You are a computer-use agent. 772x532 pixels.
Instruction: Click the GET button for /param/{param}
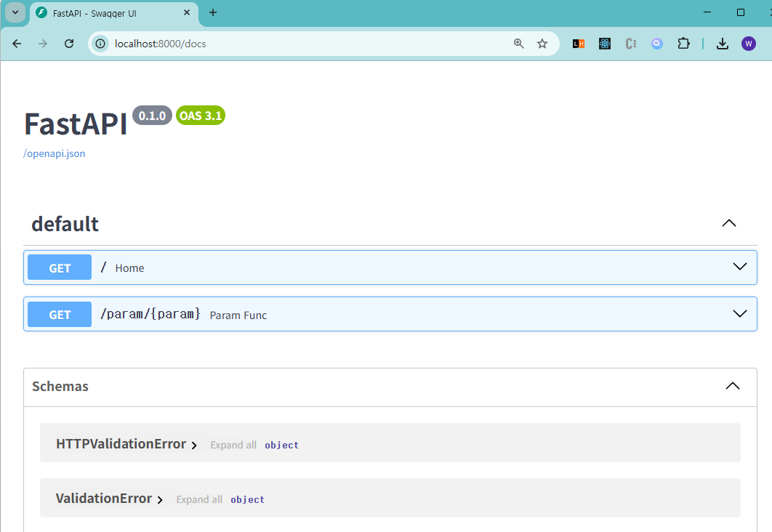(x=60, y=315)
